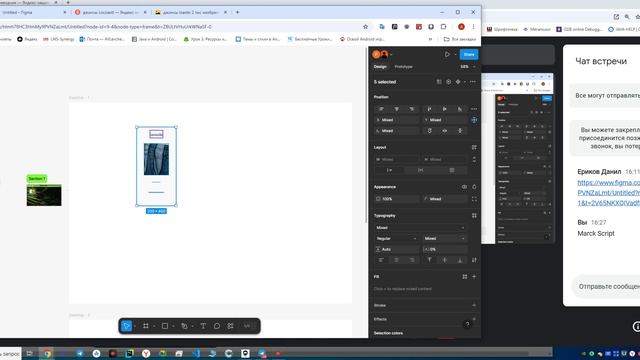Image resolution: width=640 pixels, height=360 pixels.
Task: Select the Move tool in Figma toolbar
Action: (x=127, y=326)
